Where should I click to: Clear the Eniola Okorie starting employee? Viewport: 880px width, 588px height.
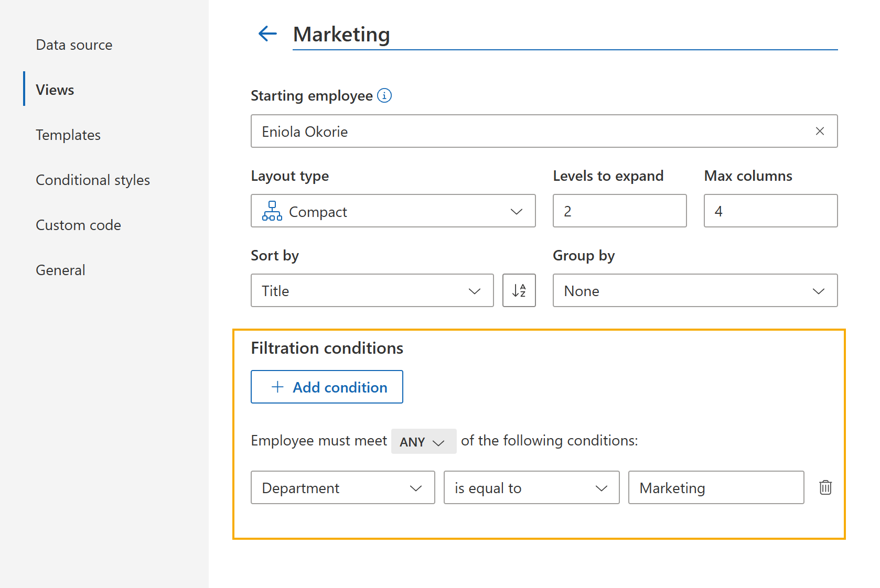(820, 131)
